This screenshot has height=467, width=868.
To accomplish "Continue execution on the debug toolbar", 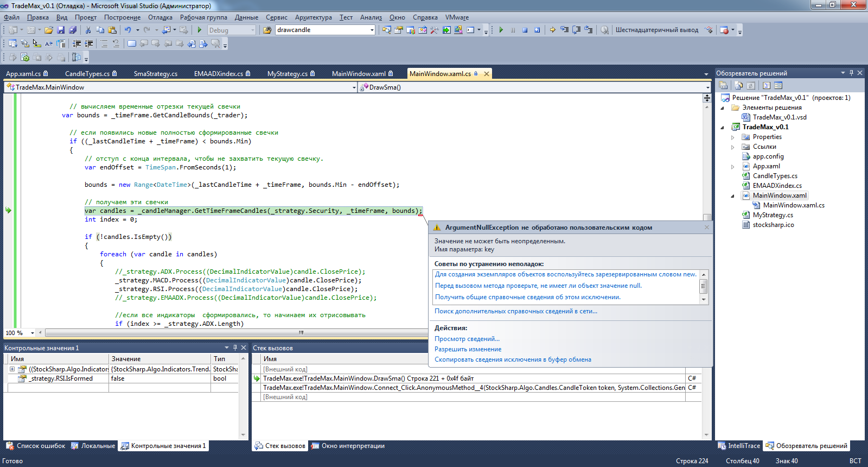I will coord(501,30).
